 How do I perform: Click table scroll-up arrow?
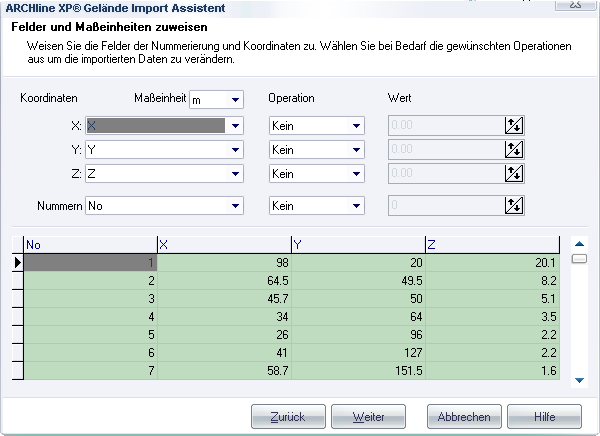579,243
